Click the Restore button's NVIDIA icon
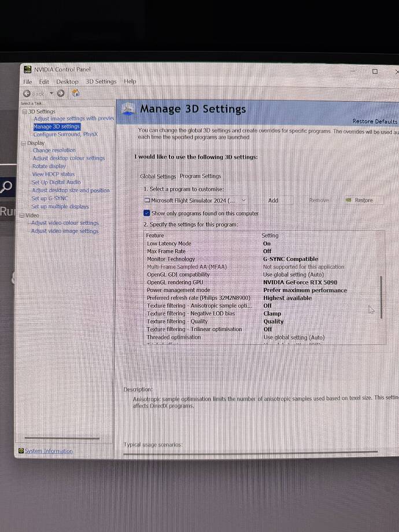 [348, 200]
